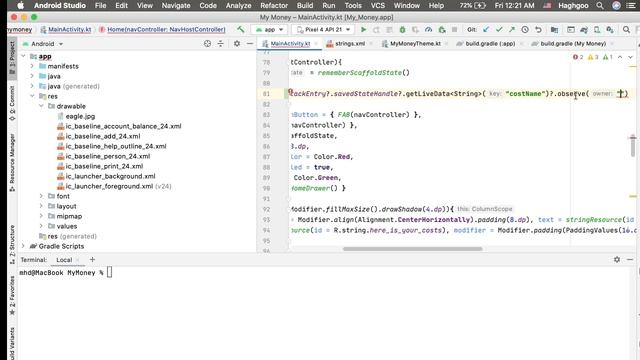Viewport: 640px width, 360px height.
Task: Click the Stop square icon in toolbar
Action: (x=454, y=30)
